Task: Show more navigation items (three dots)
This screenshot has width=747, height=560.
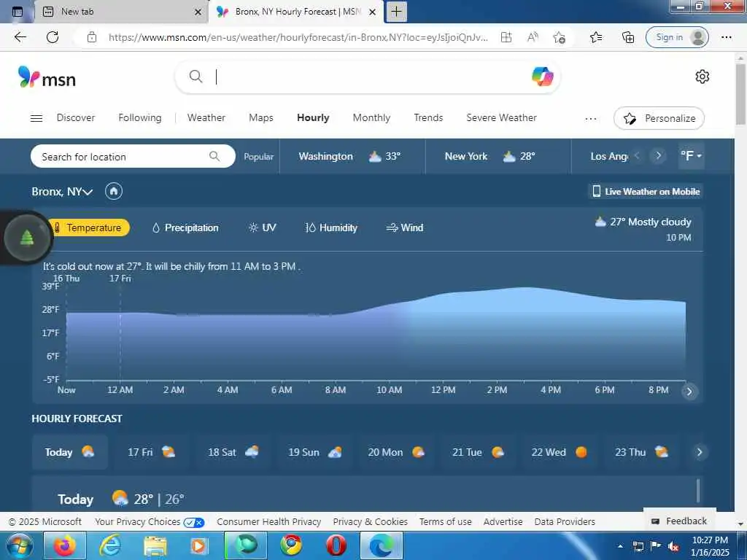Action: click(591, 118)
